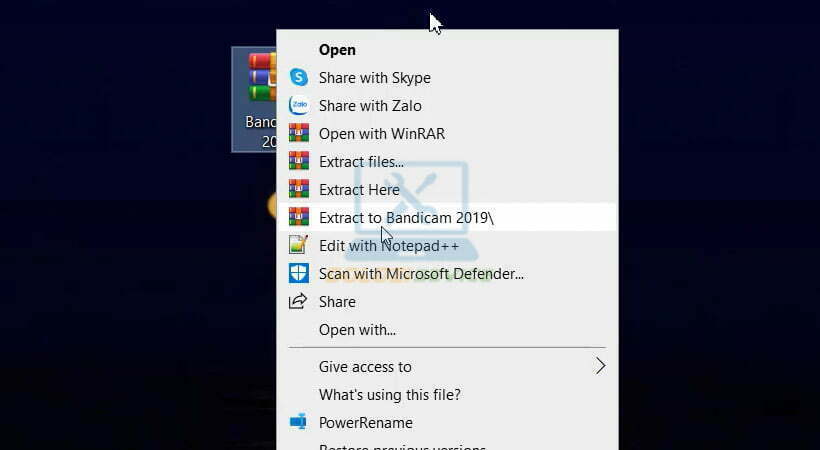Select Open with... menu entry

(x=357, y=330)
